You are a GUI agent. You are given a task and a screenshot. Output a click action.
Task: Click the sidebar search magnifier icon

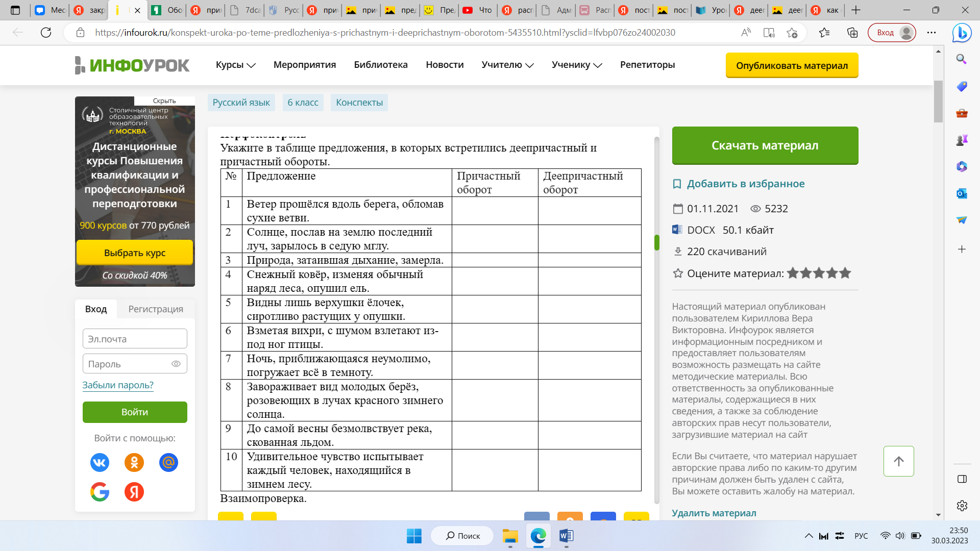(962, 59)
